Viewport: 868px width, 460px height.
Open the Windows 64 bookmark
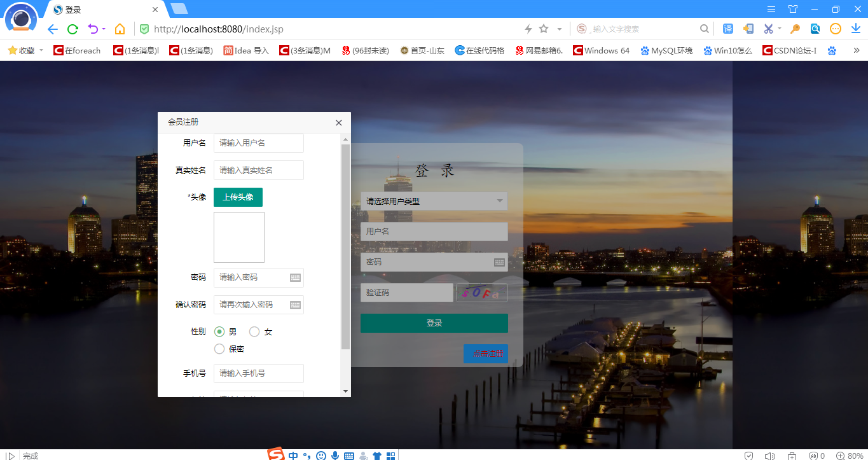[601, 50]
